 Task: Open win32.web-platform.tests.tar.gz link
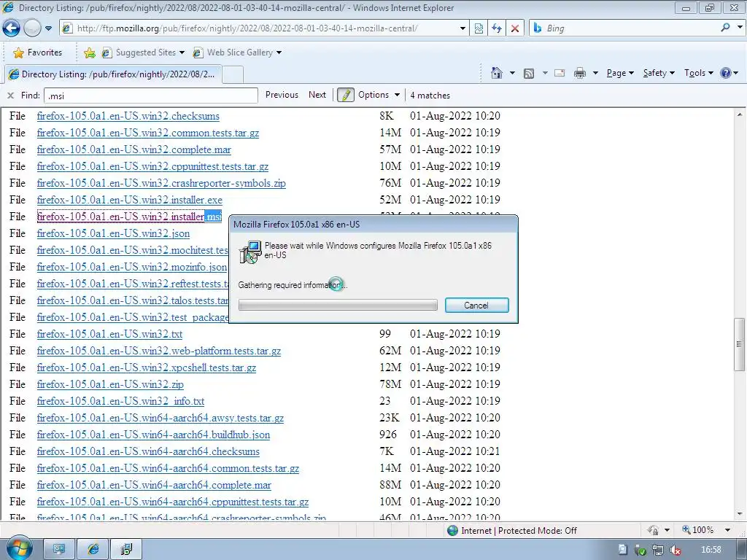pos(158,351)
